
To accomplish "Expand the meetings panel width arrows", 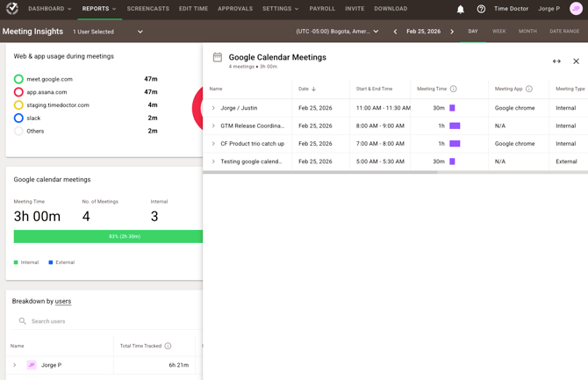I will coord(556,61).
